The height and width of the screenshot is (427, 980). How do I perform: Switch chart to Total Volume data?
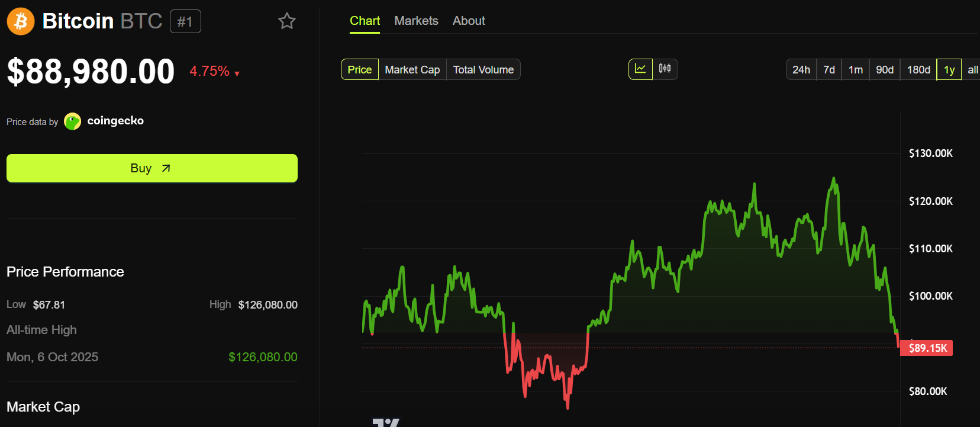(x=483, y=70)
